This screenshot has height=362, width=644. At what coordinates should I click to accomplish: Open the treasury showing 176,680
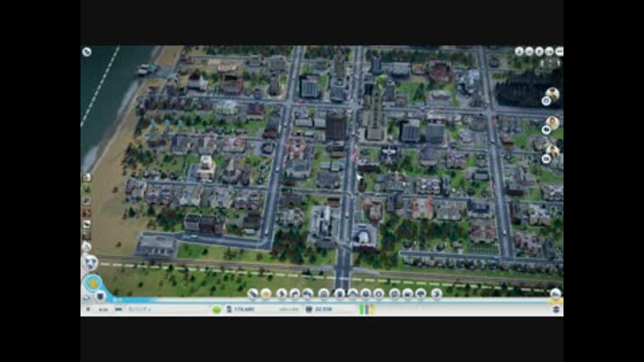click(245, 309)
